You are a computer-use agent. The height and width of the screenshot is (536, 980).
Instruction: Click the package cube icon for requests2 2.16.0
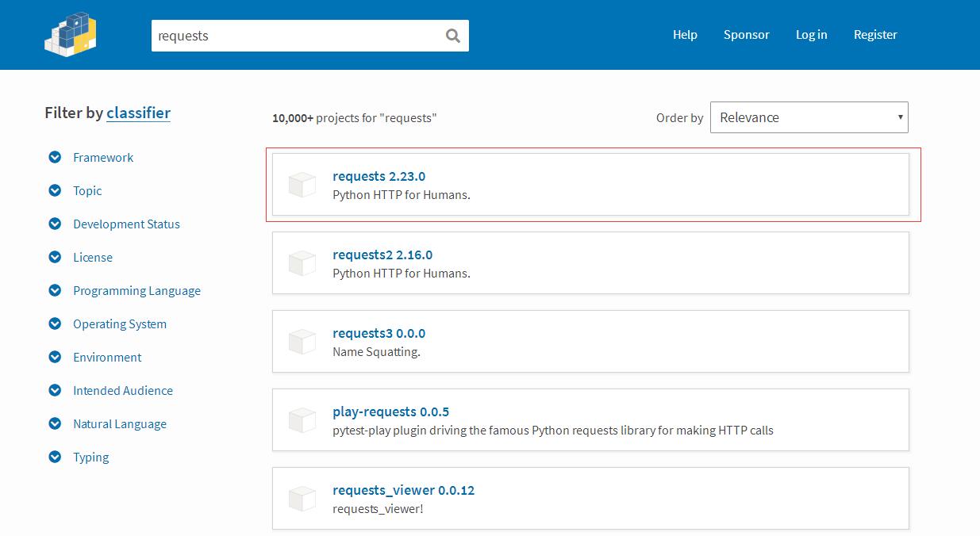point(302,263)
